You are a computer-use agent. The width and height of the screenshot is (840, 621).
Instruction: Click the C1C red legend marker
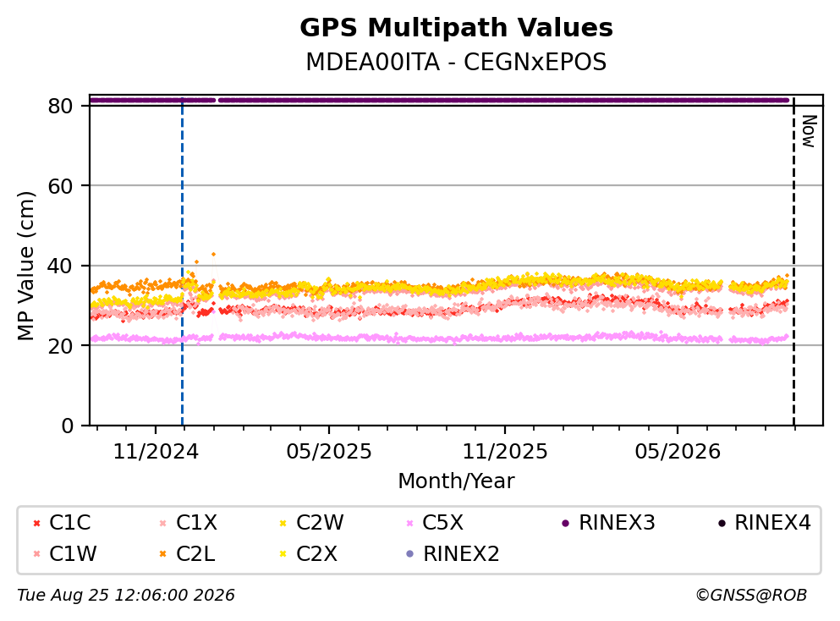tap(36, 523)
